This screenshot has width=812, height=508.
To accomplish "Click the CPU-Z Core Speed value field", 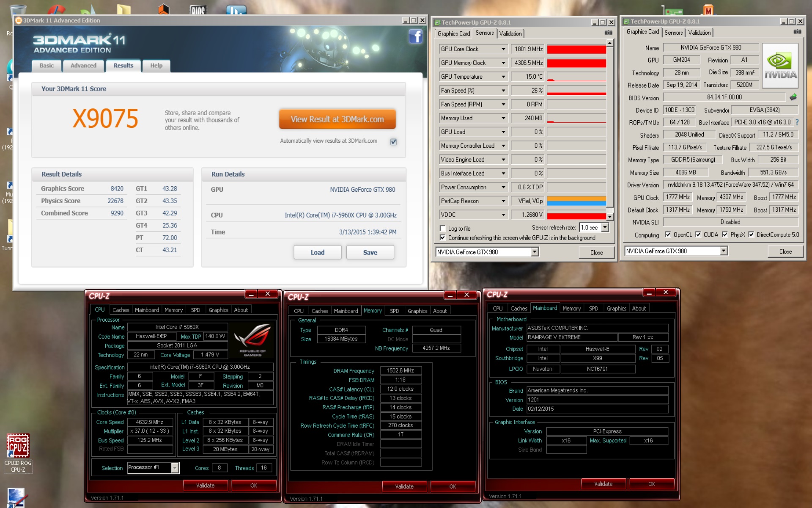I will pos(150,422).
